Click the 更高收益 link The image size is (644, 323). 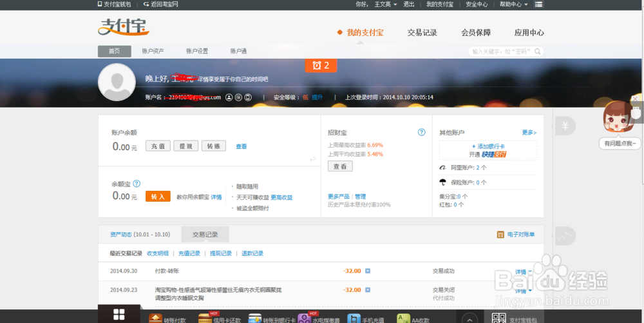[281, 197]
